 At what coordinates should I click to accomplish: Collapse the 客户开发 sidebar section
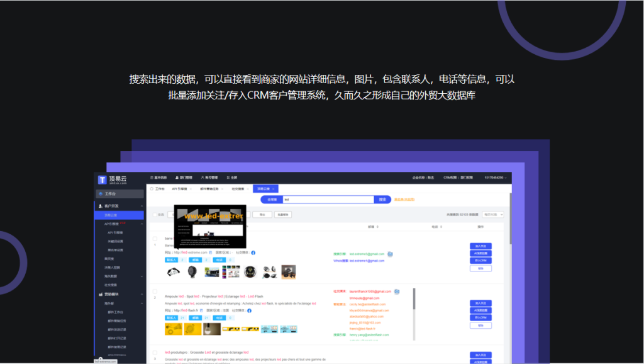click(x=142, y=206)
